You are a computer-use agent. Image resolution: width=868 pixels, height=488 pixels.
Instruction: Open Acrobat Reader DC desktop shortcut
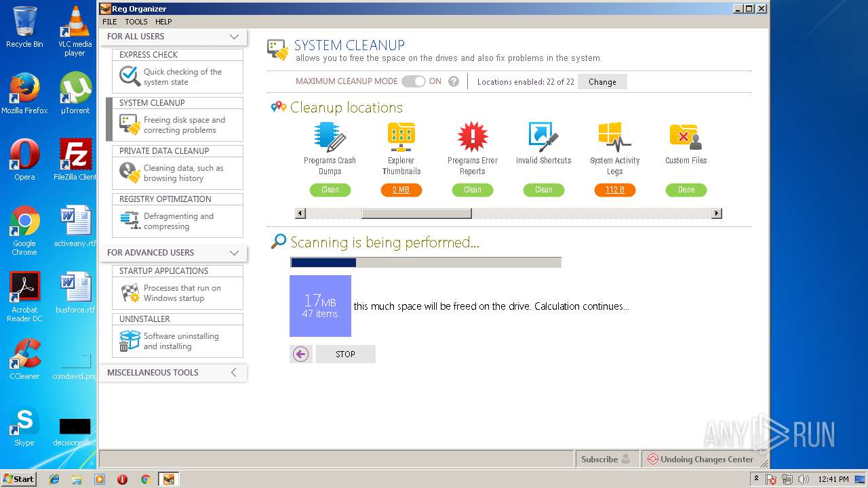tap(24, 297)
